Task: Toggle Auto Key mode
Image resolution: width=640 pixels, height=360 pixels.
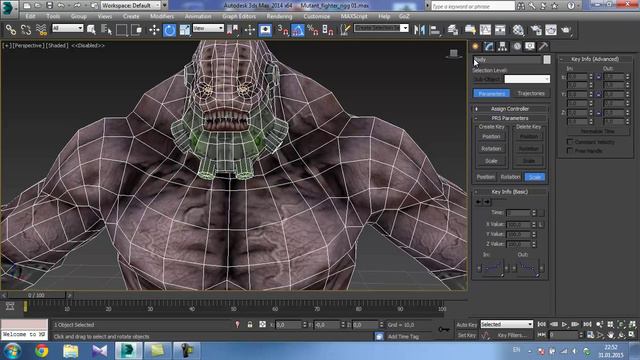Action: [x=467, y=325]
